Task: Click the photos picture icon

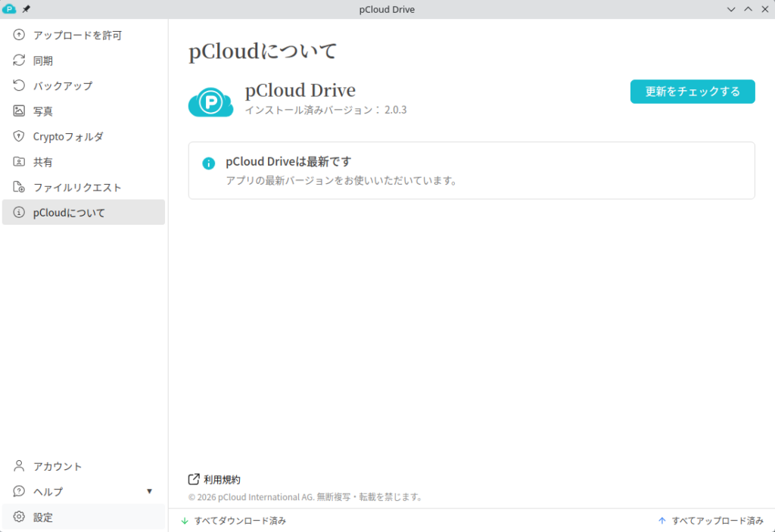Action: (20, 111)
